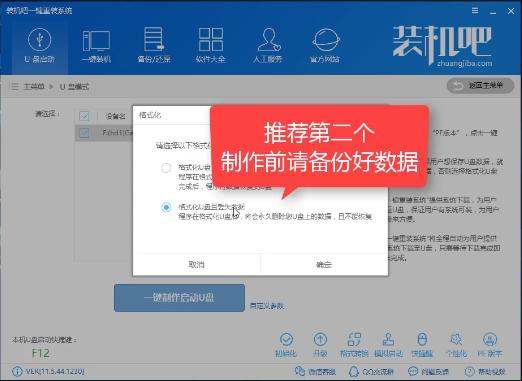
Task: Open the hamburger menu in title bar
Action: pyautogui.click(x=475, y=11)
